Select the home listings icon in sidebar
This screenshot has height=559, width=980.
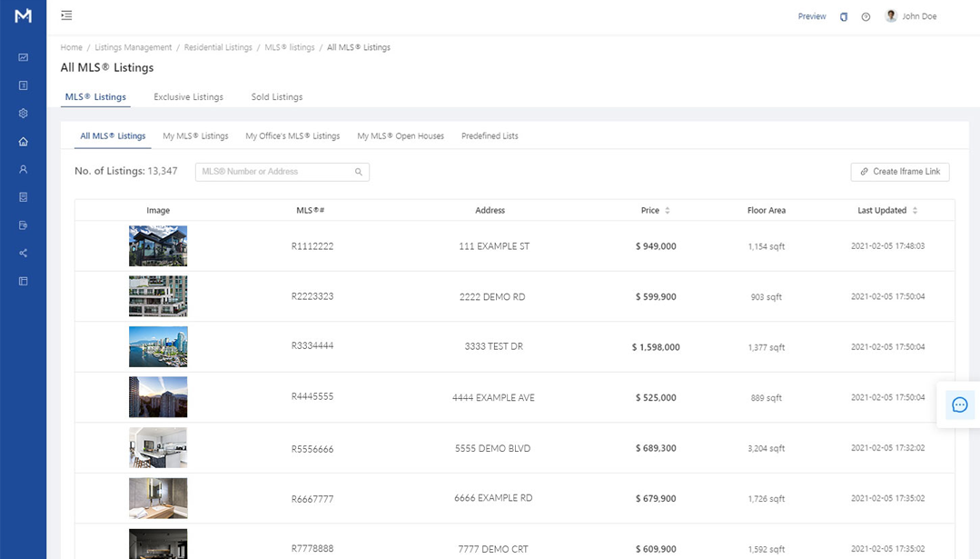pos(24,142)
